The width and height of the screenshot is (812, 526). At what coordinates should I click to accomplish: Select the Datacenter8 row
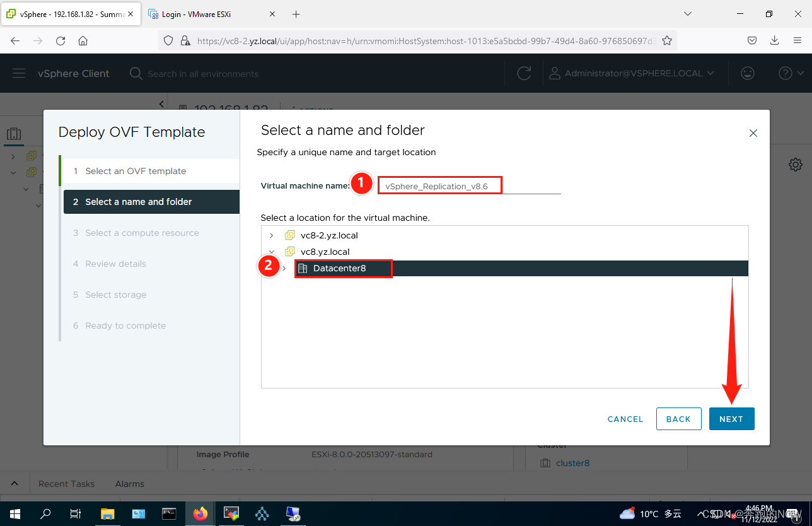(x=504, y=268)
